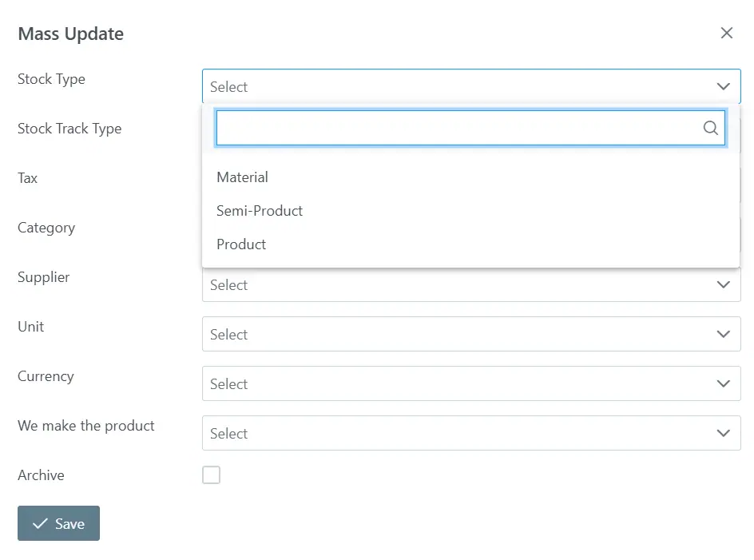Click the Currency label
This screenshot has height=560, width=754.
point(46,376)
